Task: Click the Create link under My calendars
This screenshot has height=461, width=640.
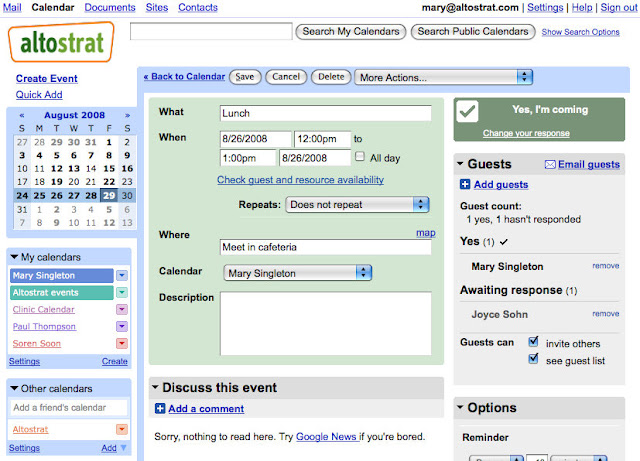Action: pyautogui.click(x=115, y=361)
